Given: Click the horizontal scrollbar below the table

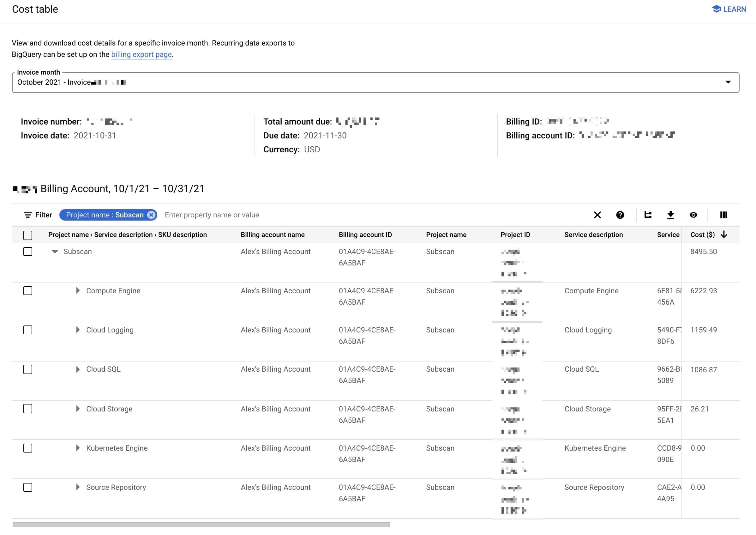Looking at the screenshot, I should [x=201, y=525].
